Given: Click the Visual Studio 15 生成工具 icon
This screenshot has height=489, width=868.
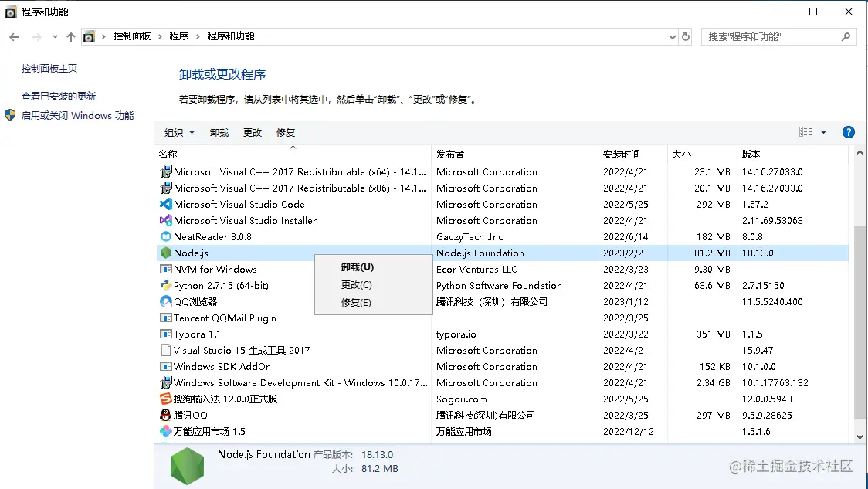Looking at the screenshot, I should pos(165,350).
